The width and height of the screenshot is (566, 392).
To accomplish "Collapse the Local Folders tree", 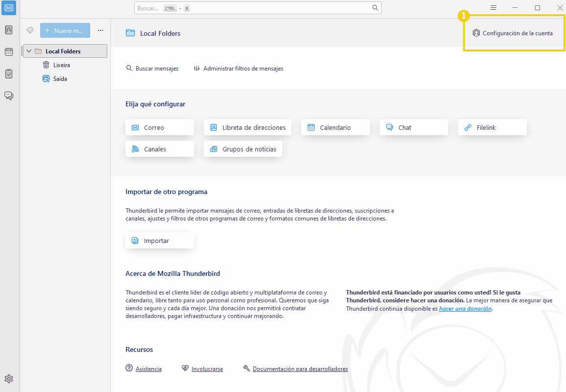I will [29, 51].
